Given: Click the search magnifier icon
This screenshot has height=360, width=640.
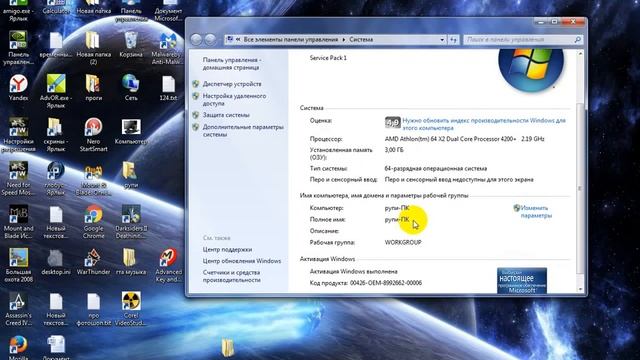Looking at the screenshot, I should (578, 40).
